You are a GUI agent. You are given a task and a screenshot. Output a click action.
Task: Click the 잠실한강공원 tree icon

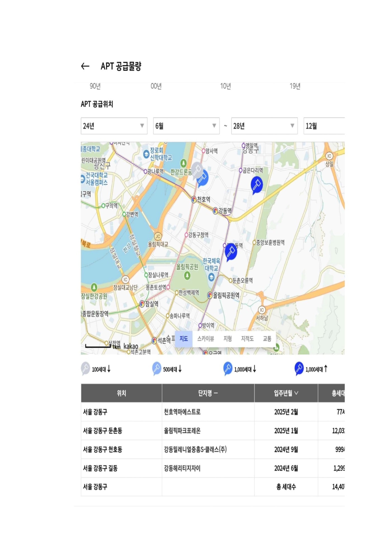94,287
